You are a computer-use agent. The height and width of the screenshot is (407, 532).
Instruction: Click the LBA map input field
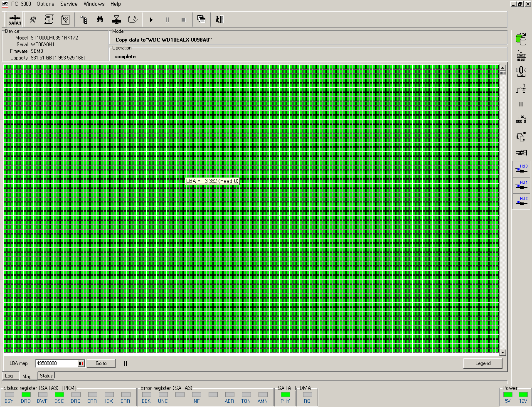coord(56,363)
